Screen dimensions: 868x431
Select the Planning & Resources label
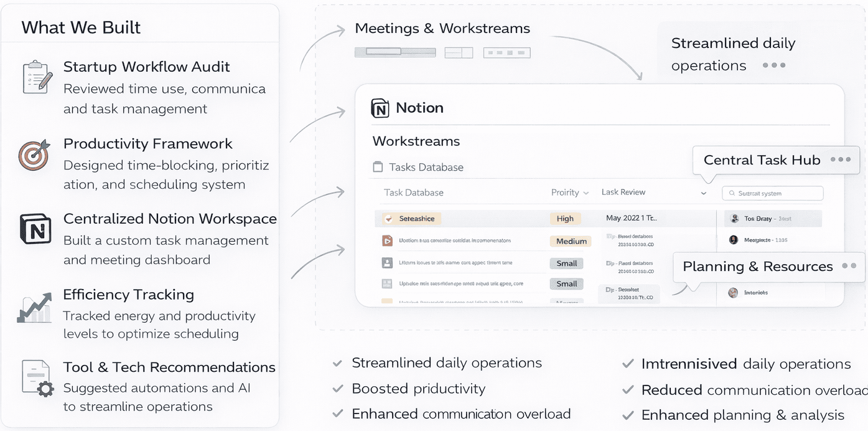758,267
